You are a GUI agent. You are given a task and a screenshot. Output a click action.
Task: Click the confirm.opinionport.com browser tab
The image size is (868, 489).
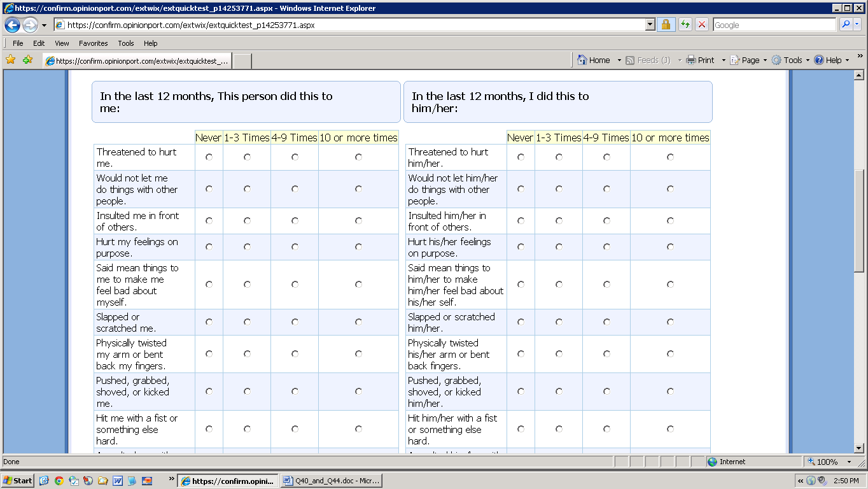(x=137, y=61)
